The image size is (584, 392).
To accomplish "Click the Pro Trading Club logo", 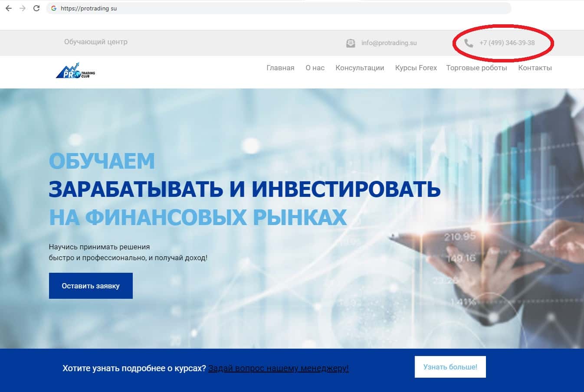I will [75, 71].
